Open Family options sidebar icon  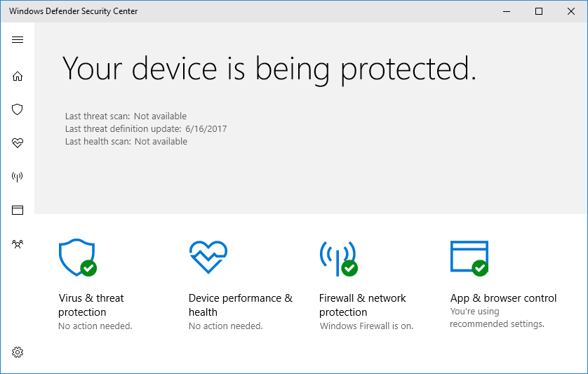coord(18,244)
